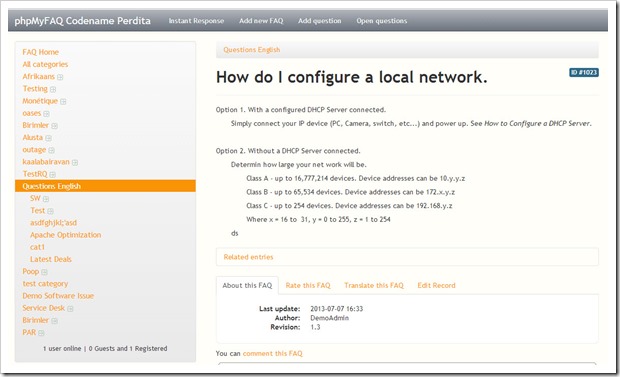The width and height of the screenshot is (620, 377).
Task: Expand the Alusta category plus icon
Action: [48, 138]
